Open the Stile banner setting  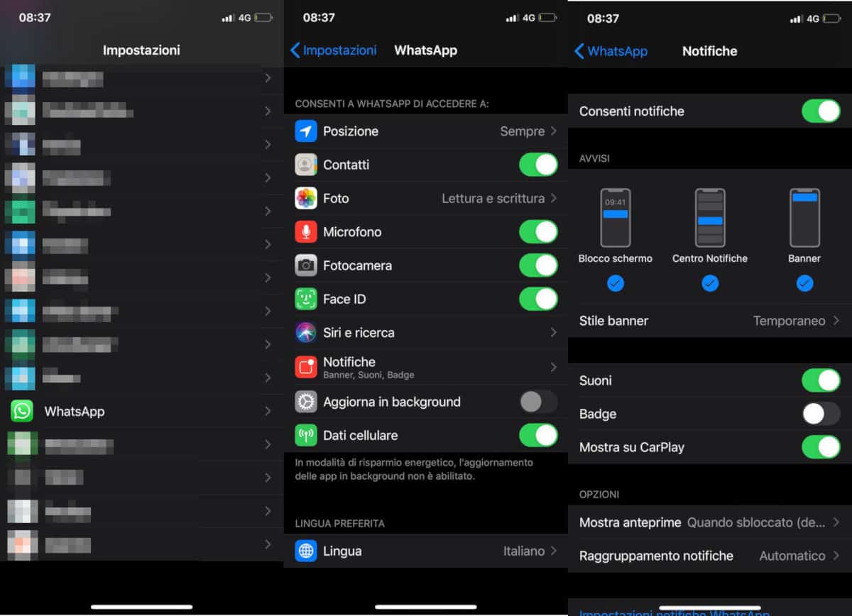[710, 321]
